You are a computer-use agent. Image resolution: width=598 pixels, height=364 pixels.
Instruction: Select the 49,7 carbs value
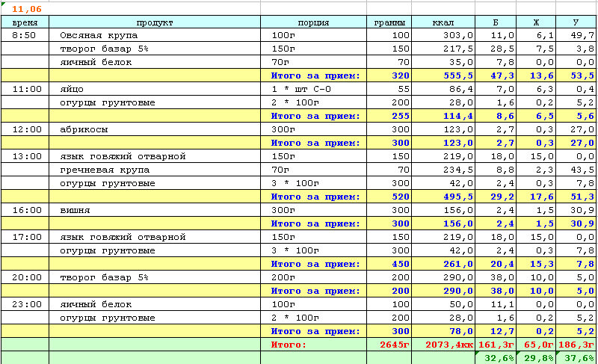(576, 35)
